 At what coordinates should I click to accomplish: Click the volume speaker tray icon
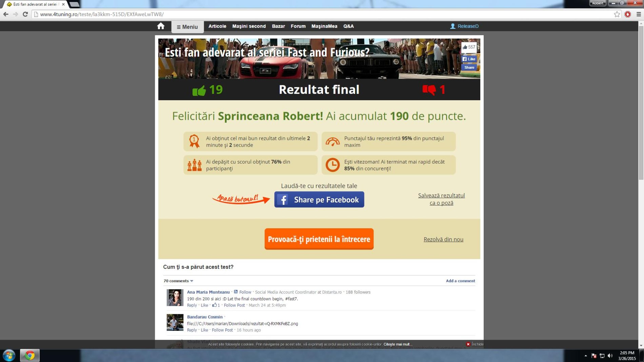(610, 356)
